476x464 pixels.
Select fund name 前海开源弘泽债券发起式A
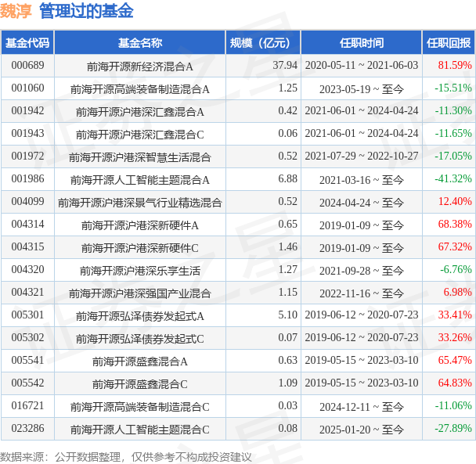tap(140, 316)
